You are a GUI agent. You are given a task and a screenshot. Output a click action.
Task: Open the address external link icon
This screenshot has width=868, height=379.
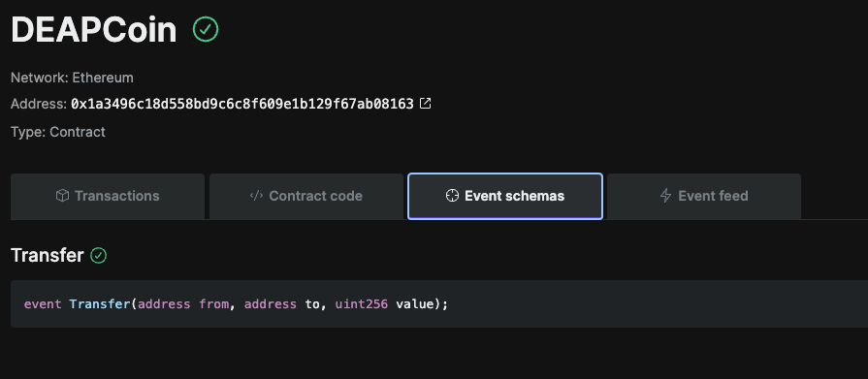click(425, 103)
